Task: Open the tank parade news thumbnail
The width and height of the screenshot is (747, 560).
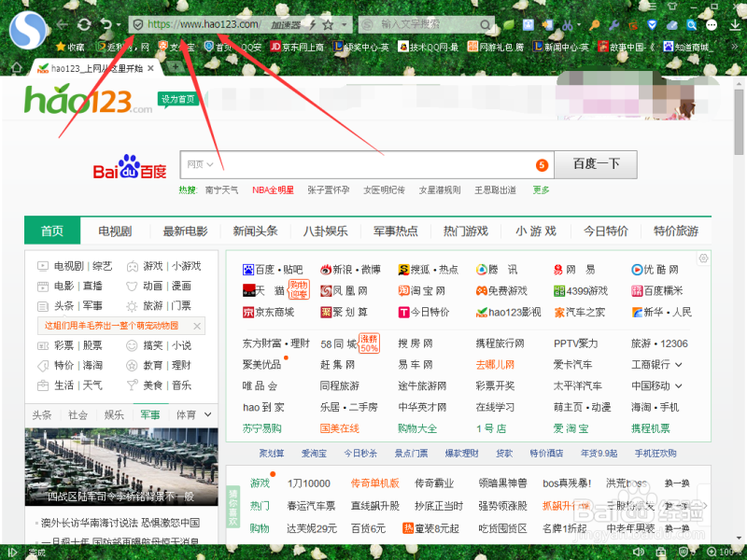Action: pyautogui.click(x=121, y=467)
